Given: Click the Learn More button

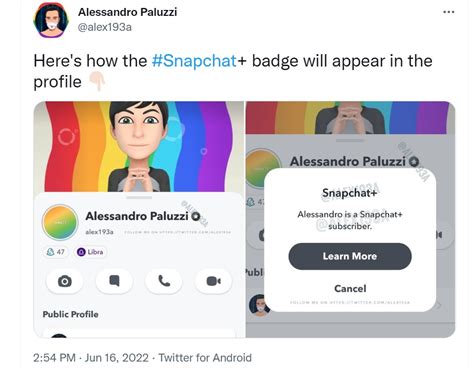Looking at the screenshot, I should (x=350, y=256).
